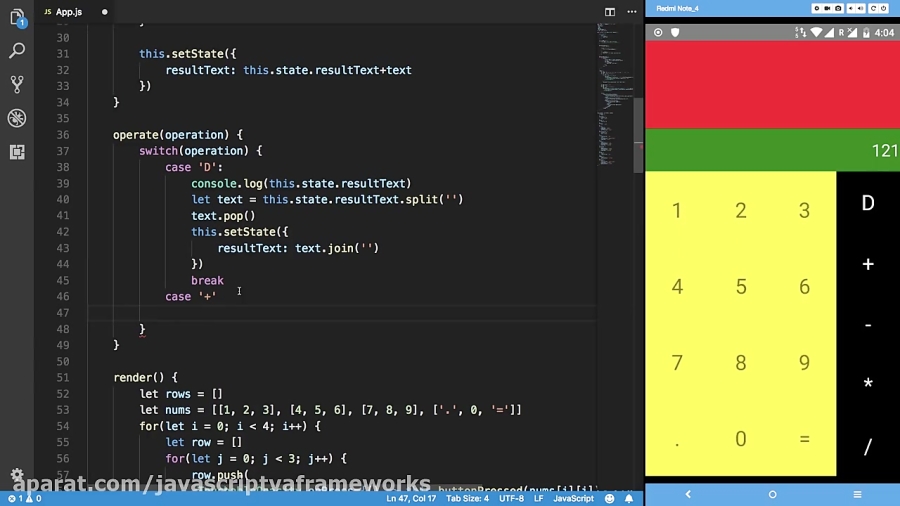The height and width of the screenshot is (506, 900).
Task: Open notifications bell in status bar
Action: [x=629, y=499]
